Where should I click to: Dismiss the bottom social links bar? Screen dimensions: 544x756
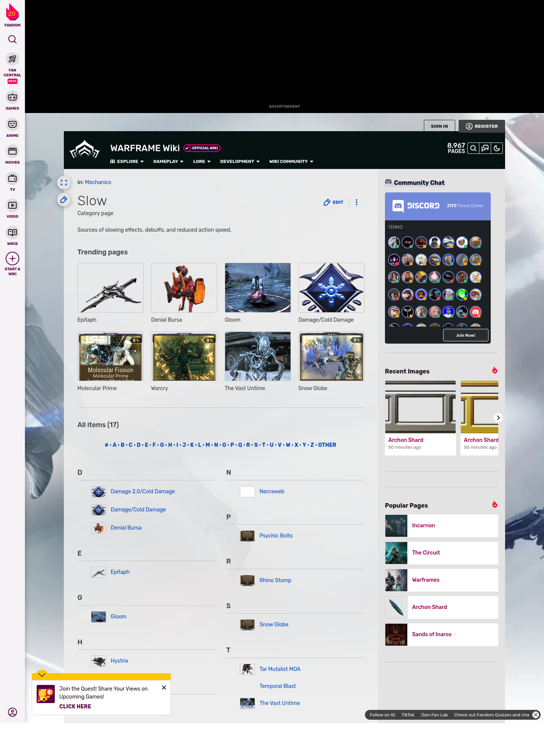536,715
